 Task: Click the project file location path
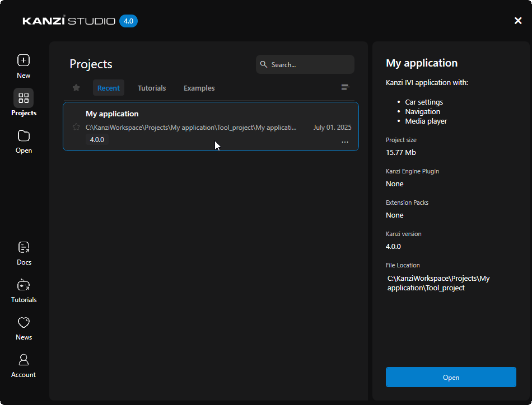(438, 283)
